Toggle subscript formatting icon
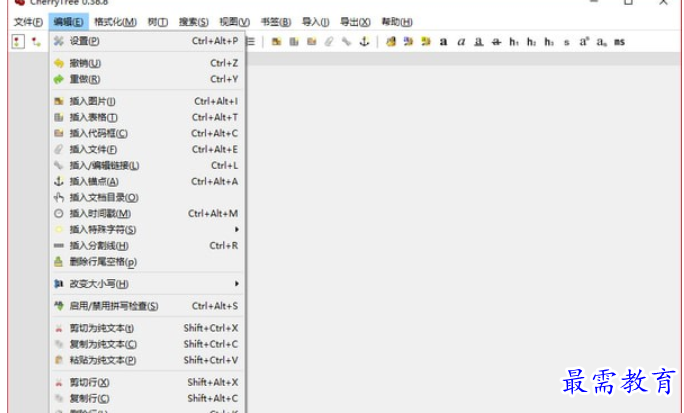The image size is (684, 413). coord(602,42)
